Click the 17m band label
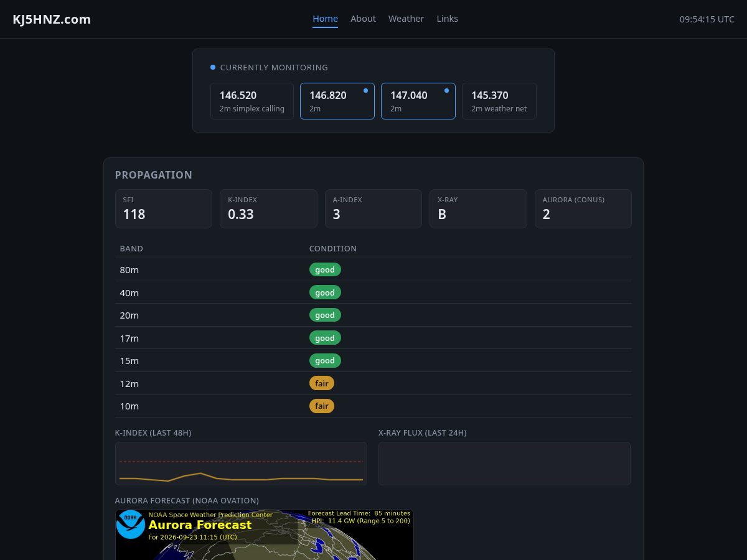The height and width of the screenshot is (560, 747). click(129, 338)
